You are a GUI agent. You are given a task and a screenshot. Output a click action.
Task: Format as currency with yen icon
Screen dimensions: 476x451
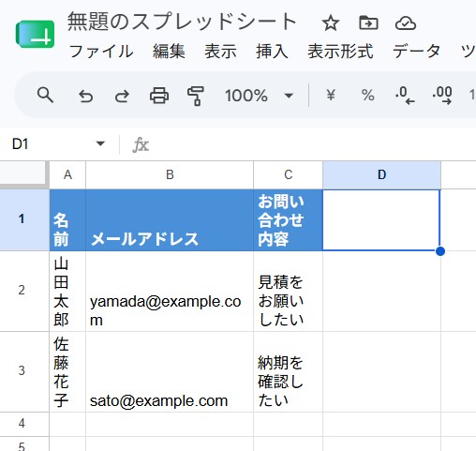[x=331, y=95]
